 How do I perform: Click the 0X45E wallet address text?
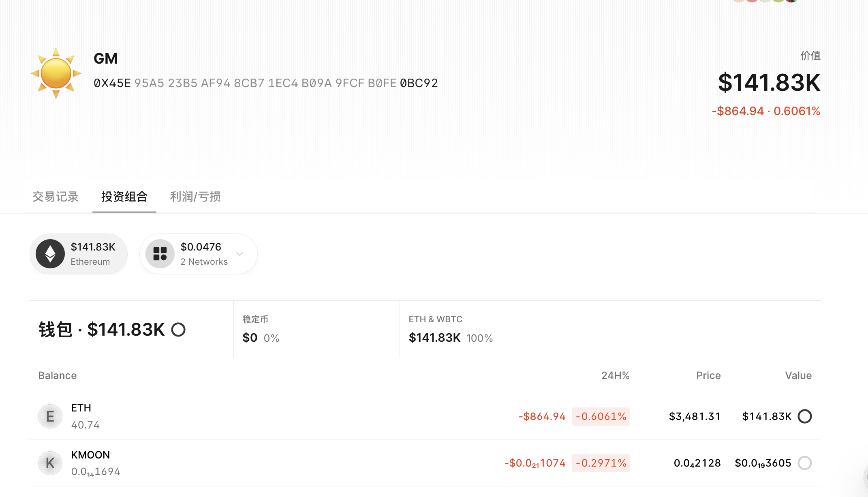coord(265,83)
